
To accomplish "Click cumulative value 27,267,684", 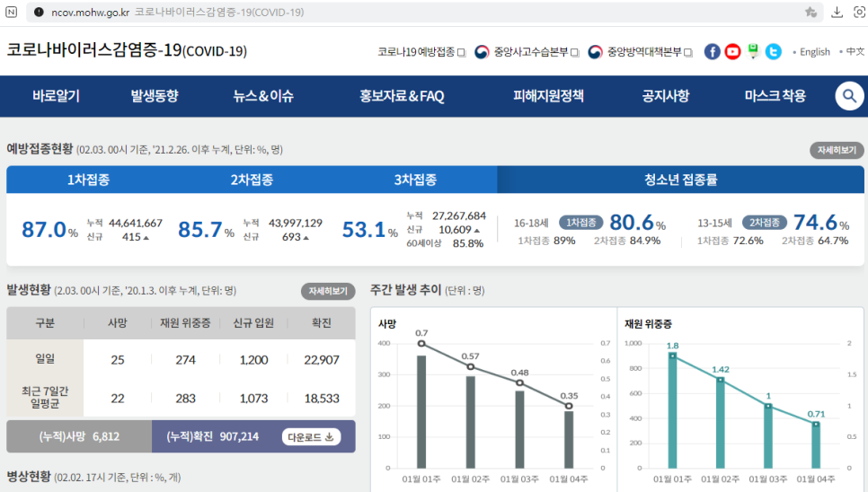I will (459, 215).
